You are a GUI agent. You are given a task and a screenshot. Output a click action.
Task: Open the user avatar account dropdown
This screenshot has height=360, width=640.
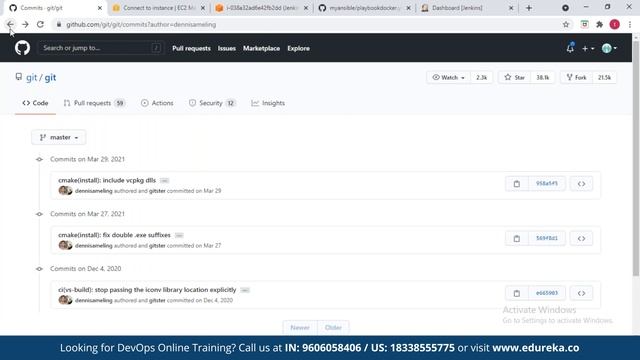(x=609, y=49)
